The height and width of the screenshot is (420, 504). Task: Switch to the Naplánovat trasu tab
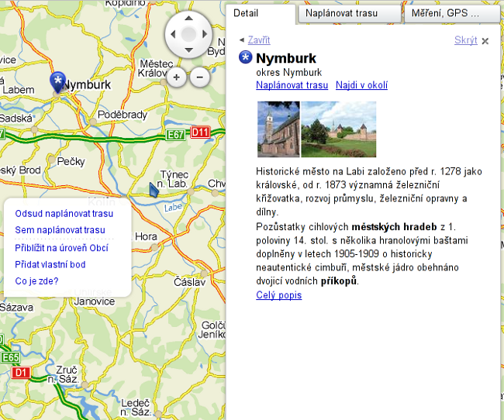[x=350, y=14]
